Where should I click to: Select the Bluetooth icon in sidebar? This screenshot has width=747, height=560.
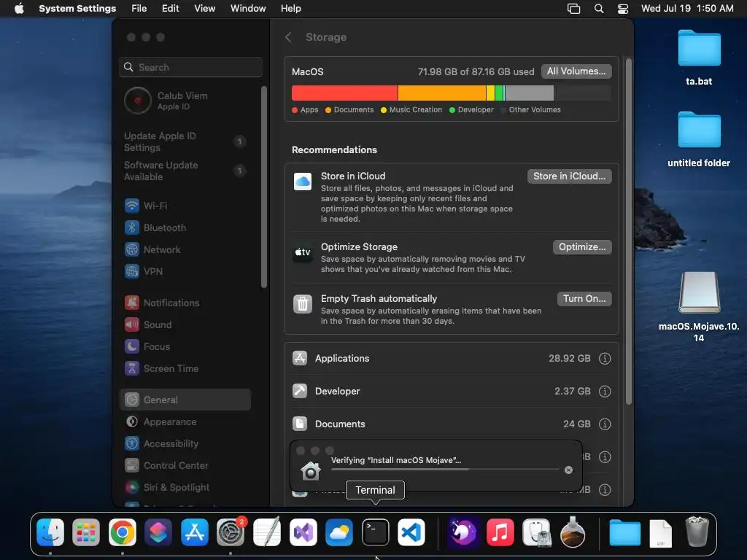pyautogui.click(x=131, y=227)
